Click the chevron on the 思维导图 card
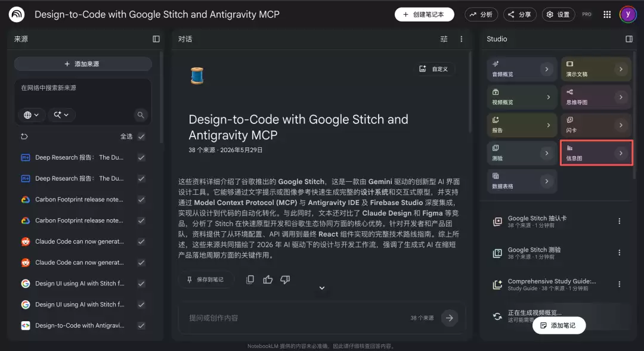644x351 pixels. [621, 97]
